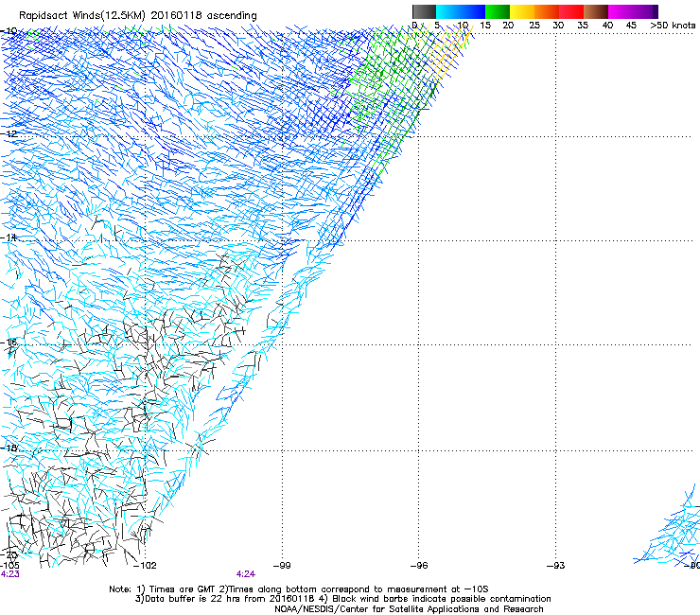Click the latitude label '-14'

click(9, 237)
